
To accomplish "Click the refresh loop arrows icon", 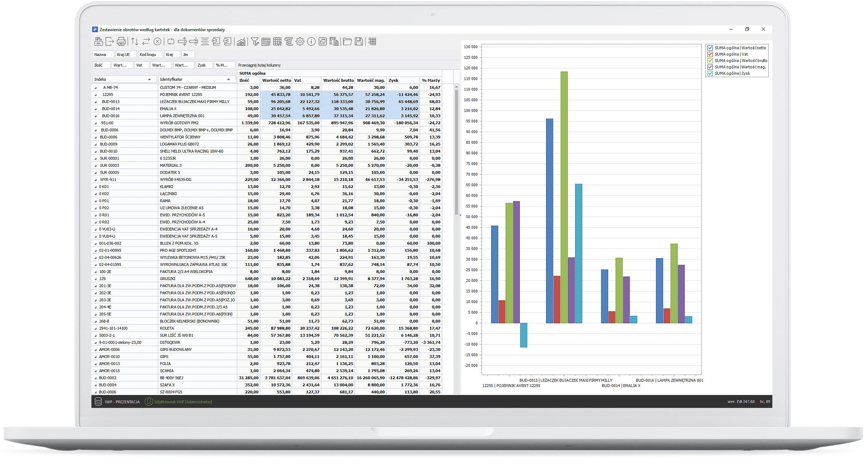I will [x=171, y=42].
